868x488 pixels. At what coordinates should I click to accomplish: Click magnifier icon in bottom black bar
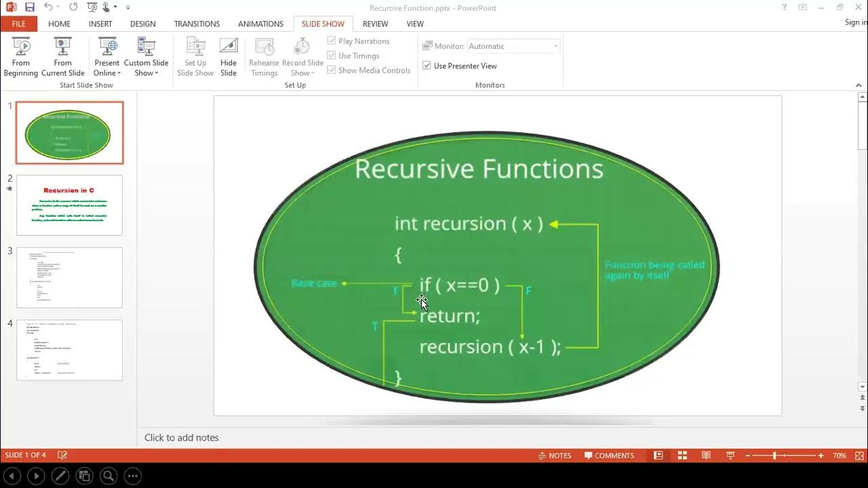tap(108, 476)
